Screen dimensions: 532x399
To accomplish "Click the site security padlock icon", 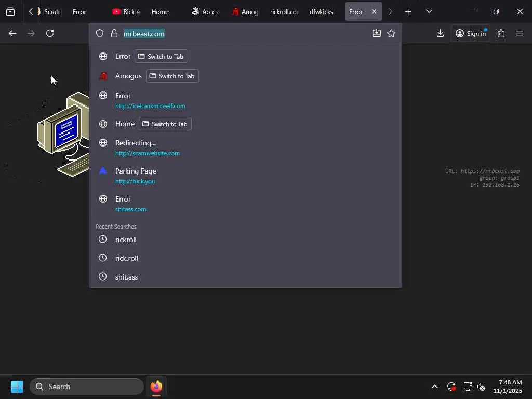I will [x=114, y=33].
